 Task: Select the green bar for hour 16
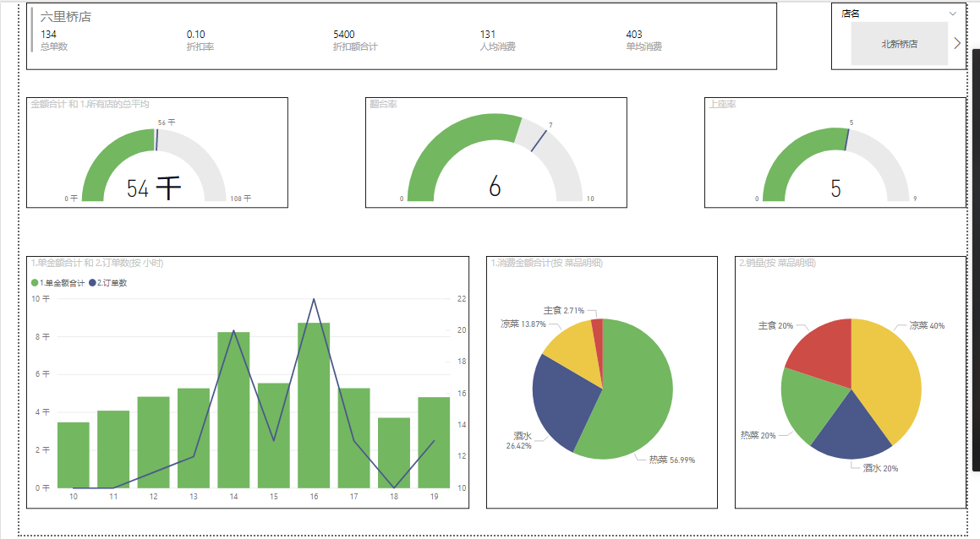click(x=314, y=406)
